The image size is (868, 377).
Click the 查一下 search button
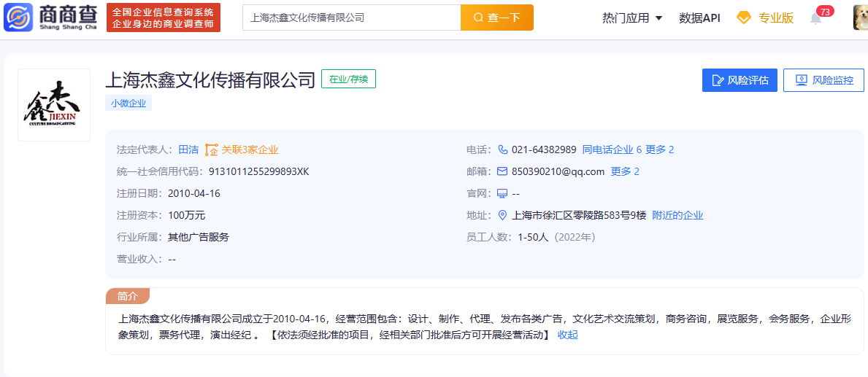click(497, 18)
